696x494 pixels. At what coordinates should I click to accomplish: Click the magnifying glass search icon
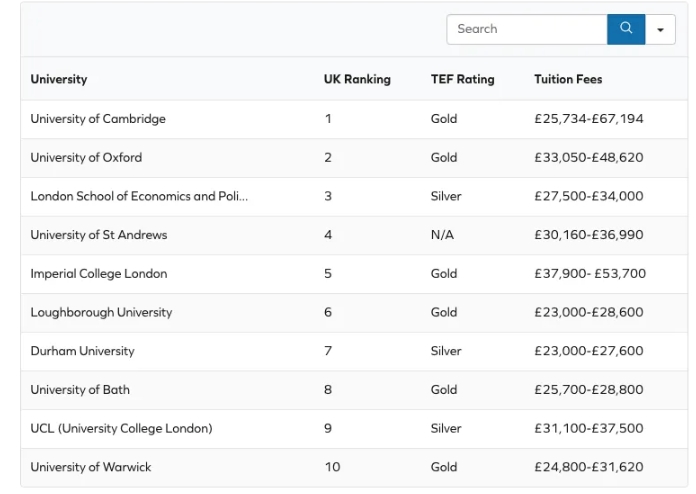pyautogui.click(x=626, y=29)
